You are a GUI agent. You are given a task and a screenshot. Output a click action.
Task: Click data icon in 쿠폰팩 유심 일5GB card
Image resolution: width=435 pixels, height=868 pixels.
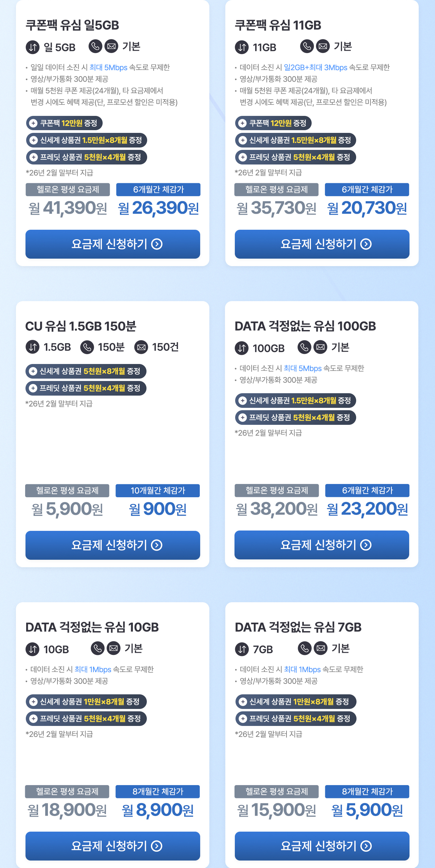[x=33, y=47]
